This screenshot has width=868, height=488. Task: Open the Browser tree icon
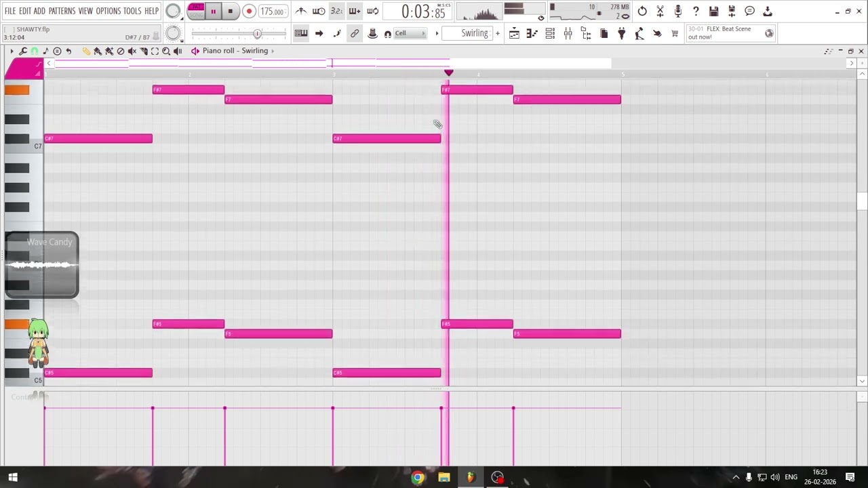(x=586, y=33)
